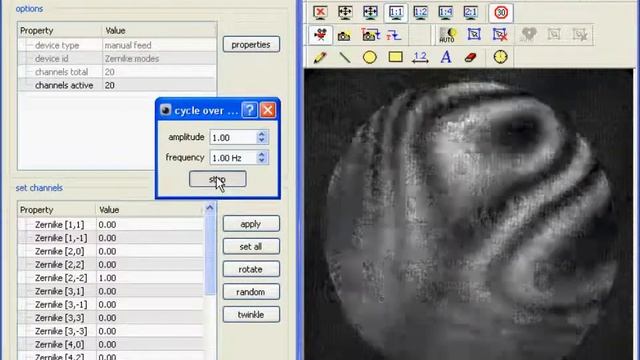The width and height of the screenshot is (640, 360).
Task: Toggle live video camera capture
Action: pyautogui.click(x=320, y=35)
